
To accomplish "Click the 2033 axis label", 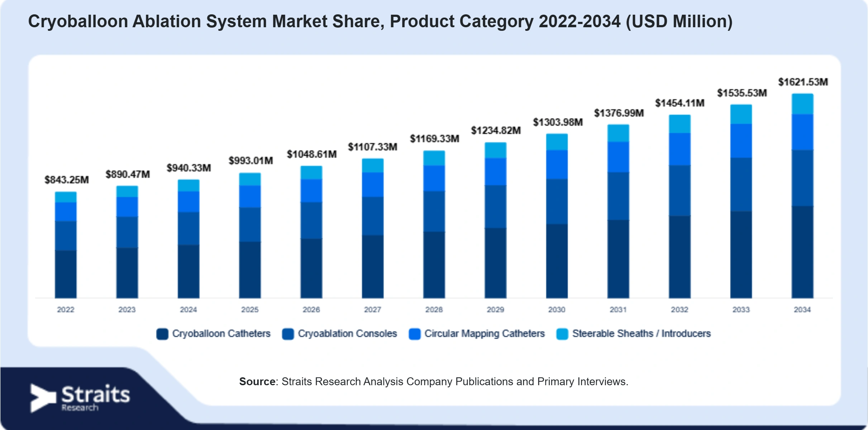I will [741, 310].
